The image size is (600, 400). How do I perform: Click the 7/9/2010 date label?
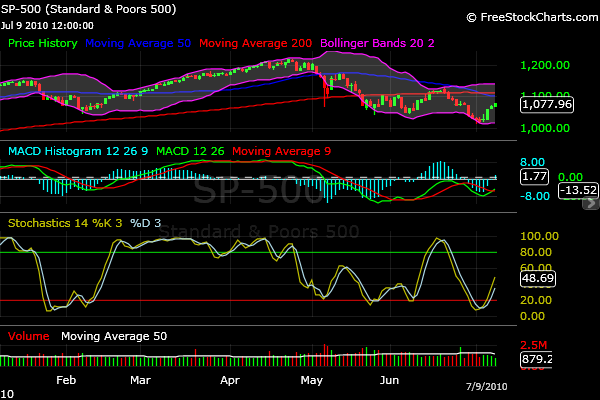point(486,387)
